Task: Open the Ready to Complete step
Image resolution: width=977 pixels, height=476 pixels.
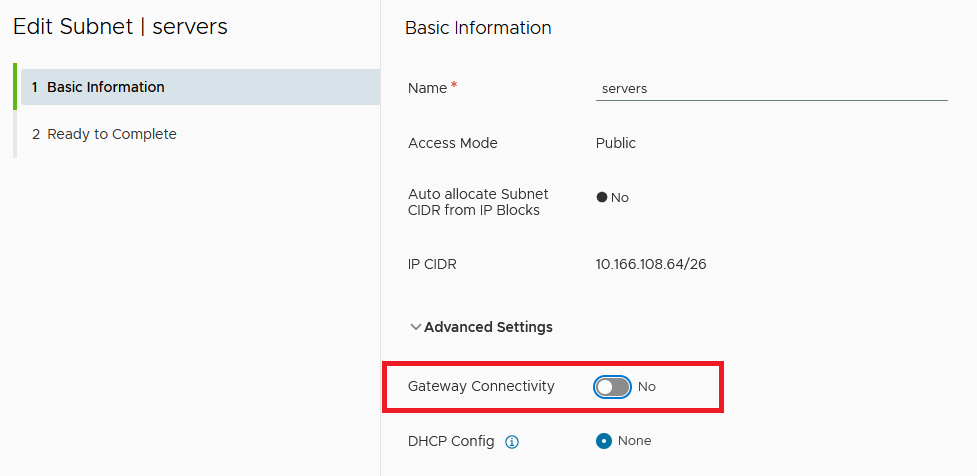Action: pos(111,134)
